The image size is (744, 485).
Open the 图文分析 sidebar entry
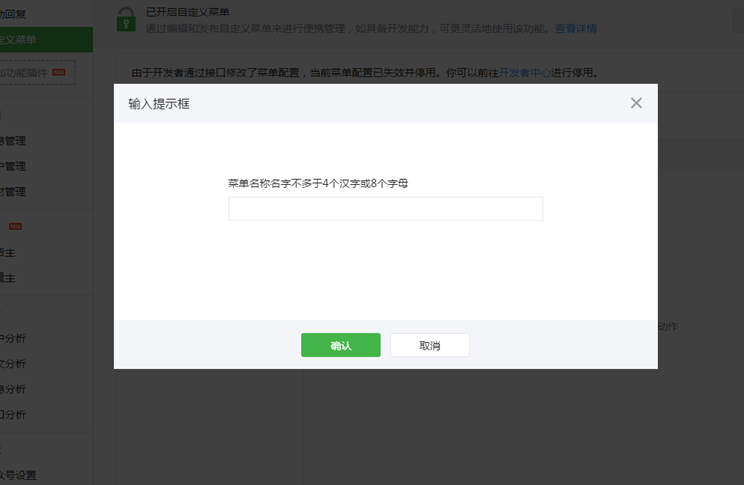[13, 364]
